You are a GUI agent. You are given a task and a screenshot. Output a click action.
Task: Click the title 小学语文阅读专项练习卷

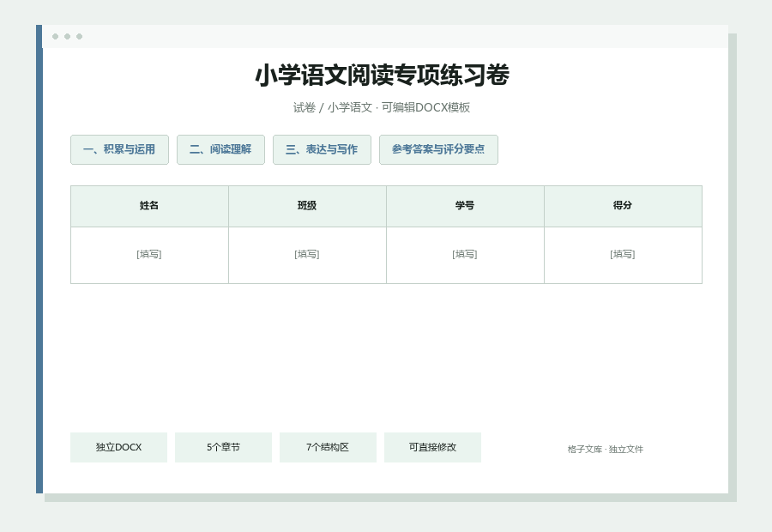click(382, 76)
